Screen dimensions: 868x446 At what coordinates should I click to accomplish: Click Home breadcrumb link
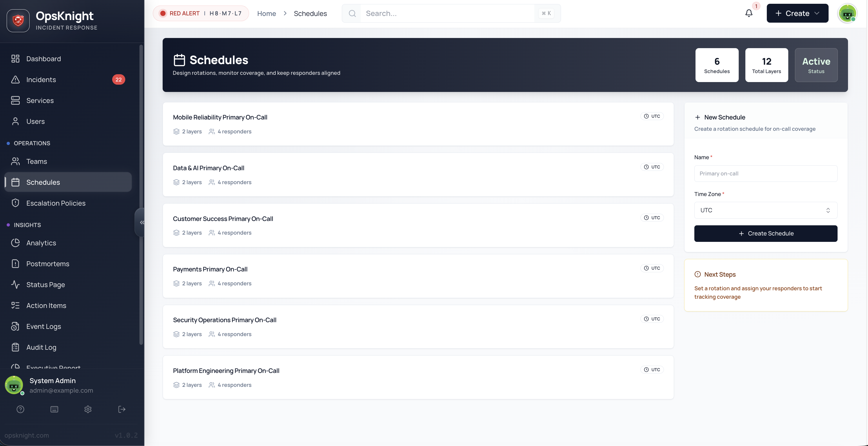[266, 14]
